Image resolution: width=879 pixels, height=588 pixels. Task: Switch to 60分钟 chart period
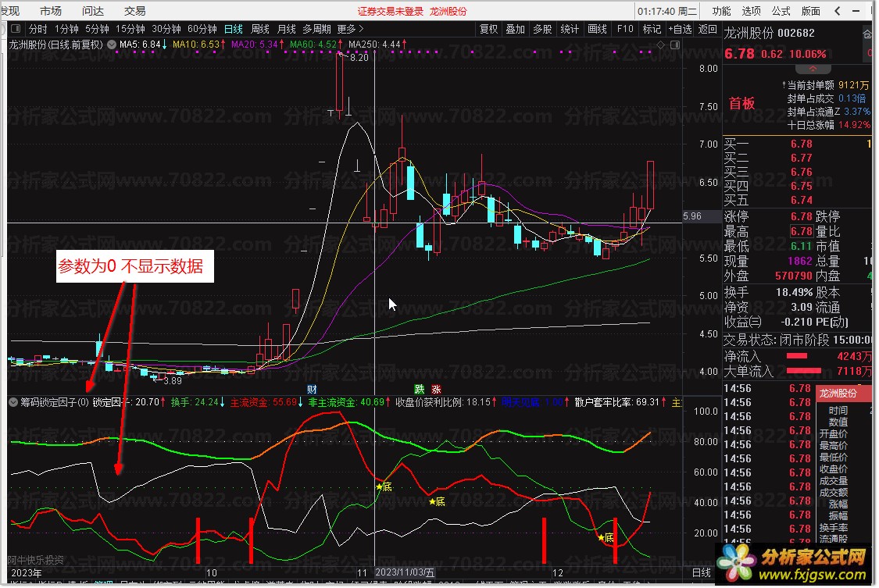(x=202, y=29)
